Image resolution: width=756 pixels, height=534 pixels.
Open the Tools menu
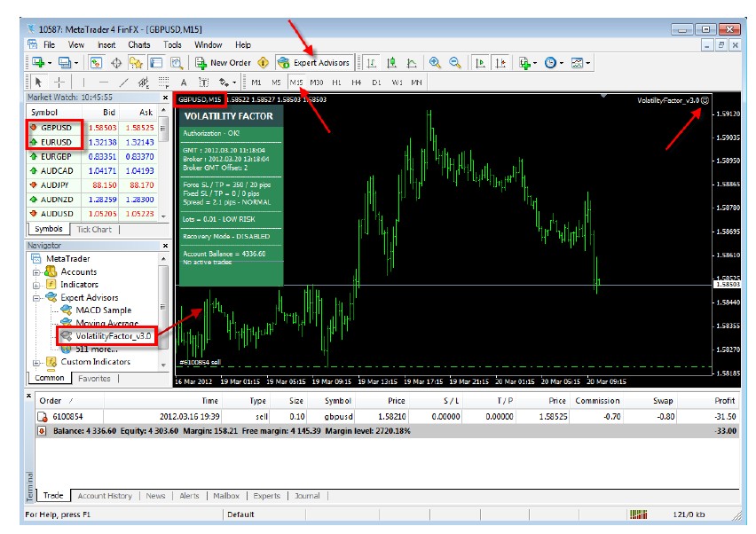(172, 45)
